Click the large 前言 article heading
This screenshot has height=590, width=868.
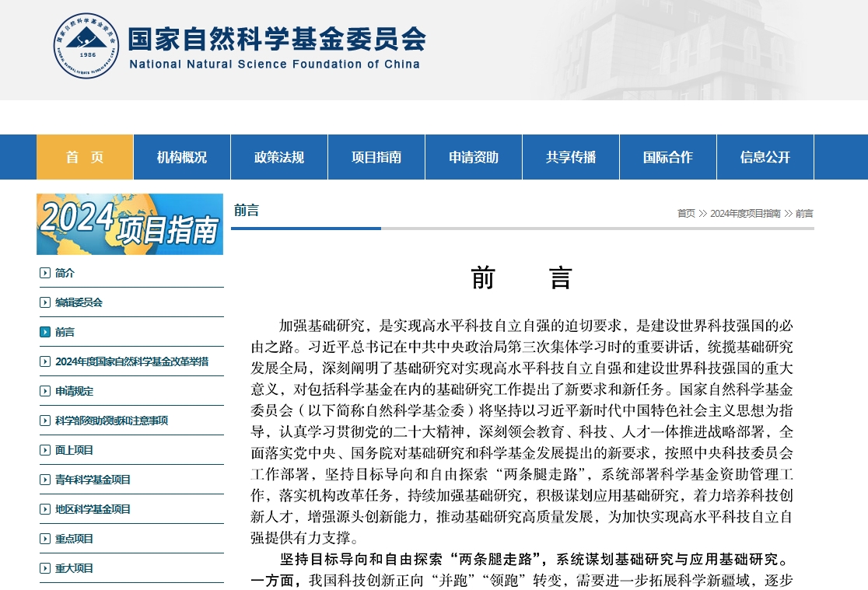pyautogui.click(x=521, y=278)
